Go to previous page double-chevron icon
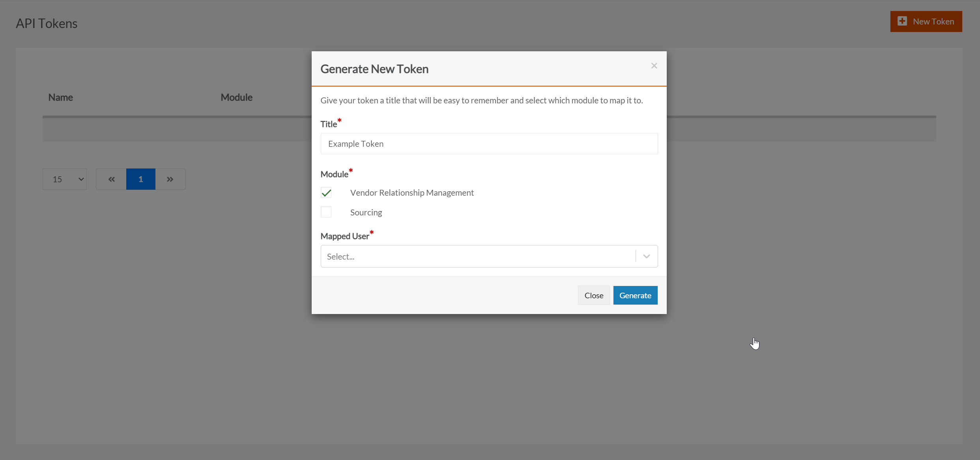This screenshot has height=460, width=980. (111, 180)
